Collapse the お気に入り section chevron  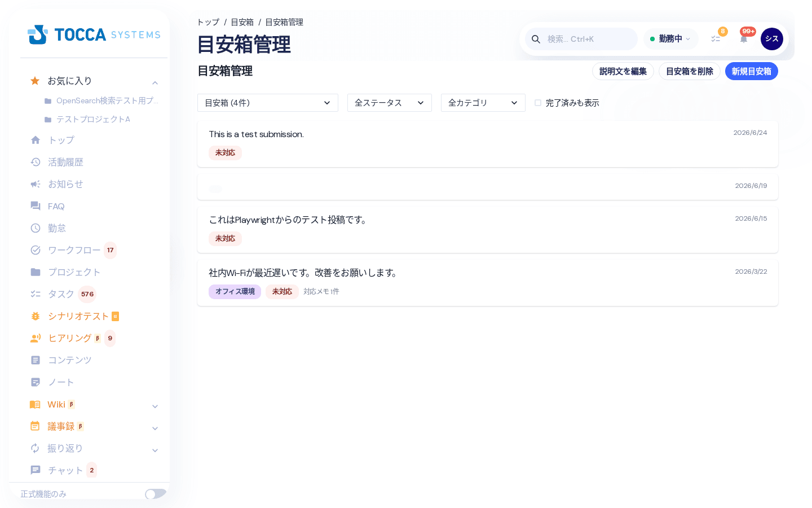[155, 83]
